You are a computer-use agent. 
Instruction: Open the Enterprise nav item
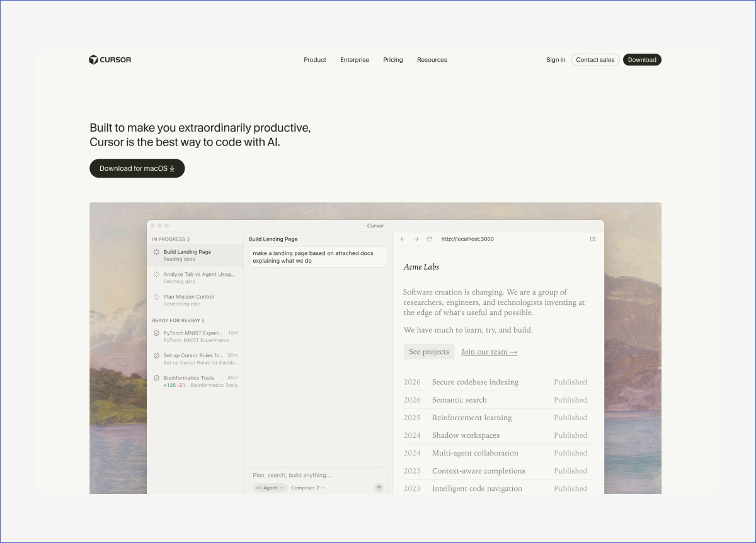(x=355, y=60)
